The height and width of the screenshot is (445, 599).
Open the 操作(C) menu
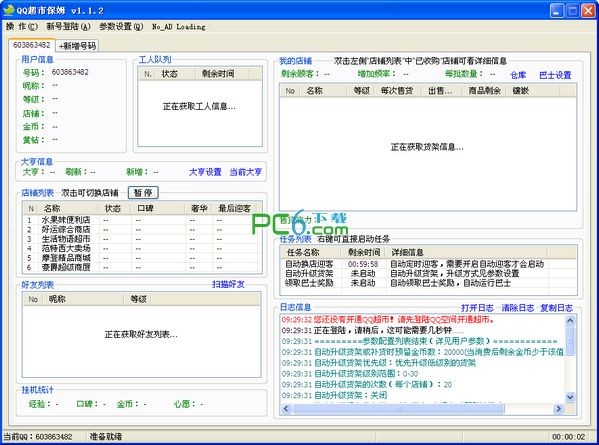(x=22, y=27)
